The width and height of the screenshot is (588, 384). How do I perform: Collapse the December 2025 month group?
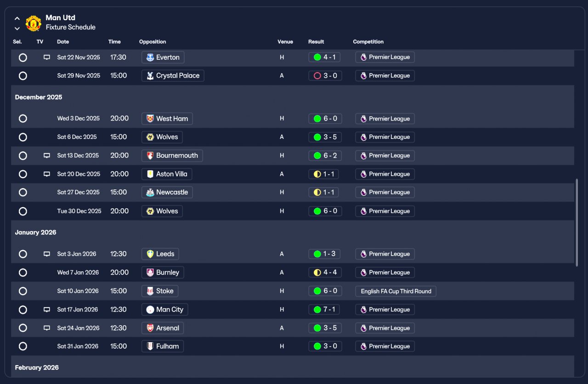[x=38, y=97]
